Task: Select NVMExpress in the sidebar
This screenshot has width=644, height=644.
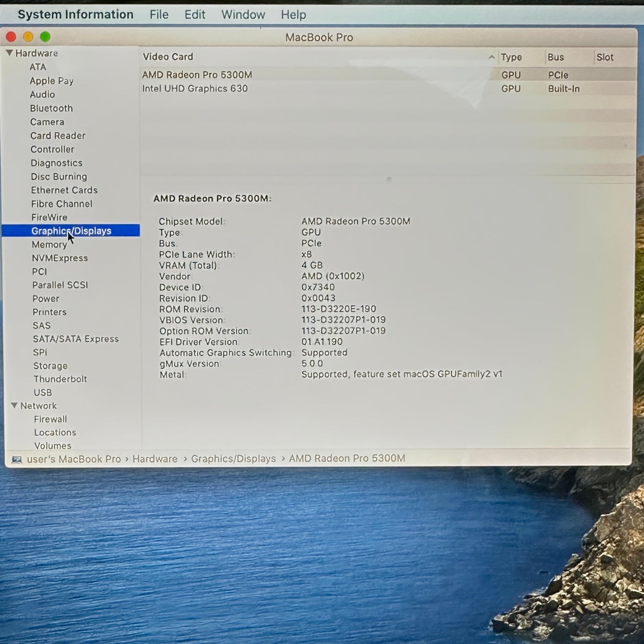Action: click(x=60, y=258)
